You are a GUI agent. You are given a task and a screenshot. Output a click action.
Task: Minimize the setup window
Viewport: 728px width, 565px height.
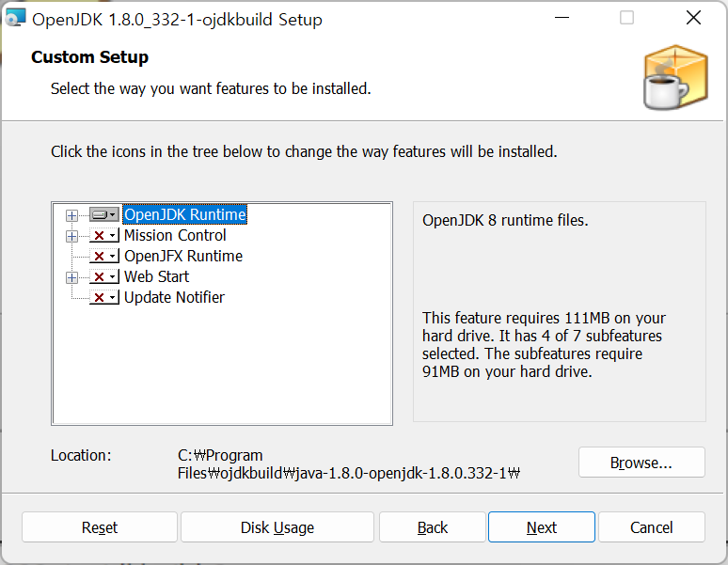pos(562,18)
